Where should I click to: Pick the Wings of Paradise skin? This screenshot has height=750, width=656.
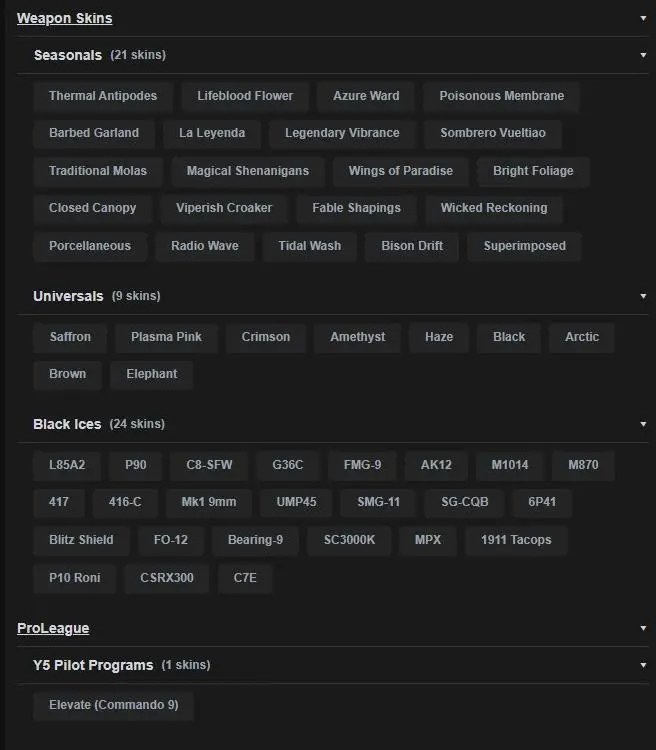point(400,171)
